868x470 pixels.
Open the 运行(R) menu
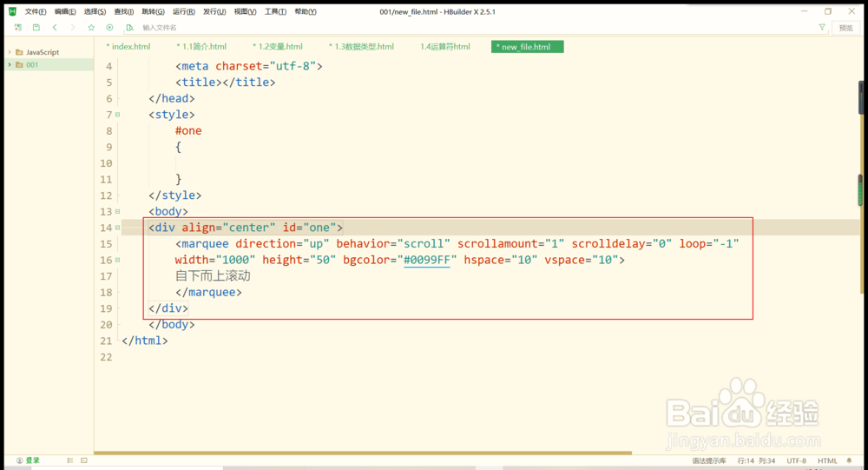pyautogui.click(x=184, y=11)
